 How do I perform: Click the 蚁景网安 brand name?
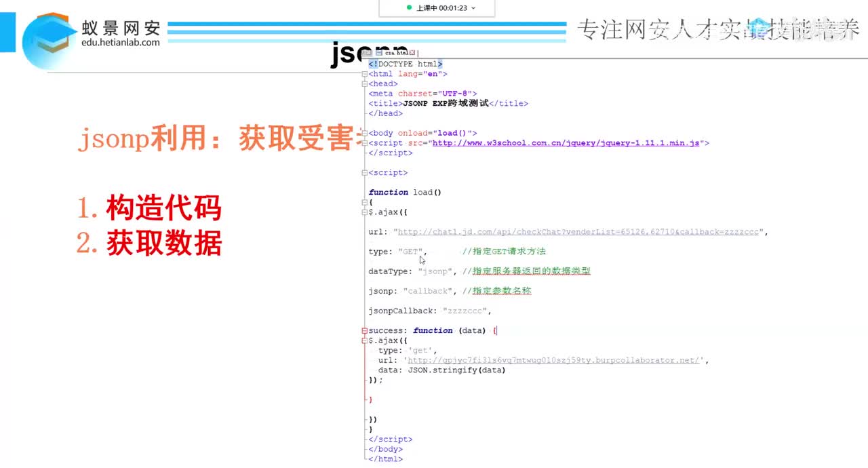pos(121,27)
